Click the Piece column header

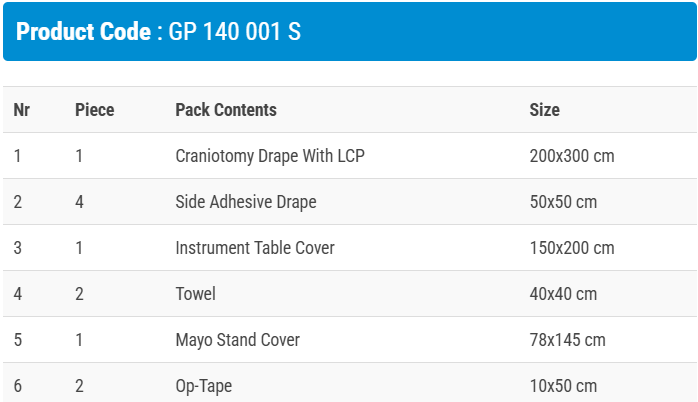tap(95, 110)
